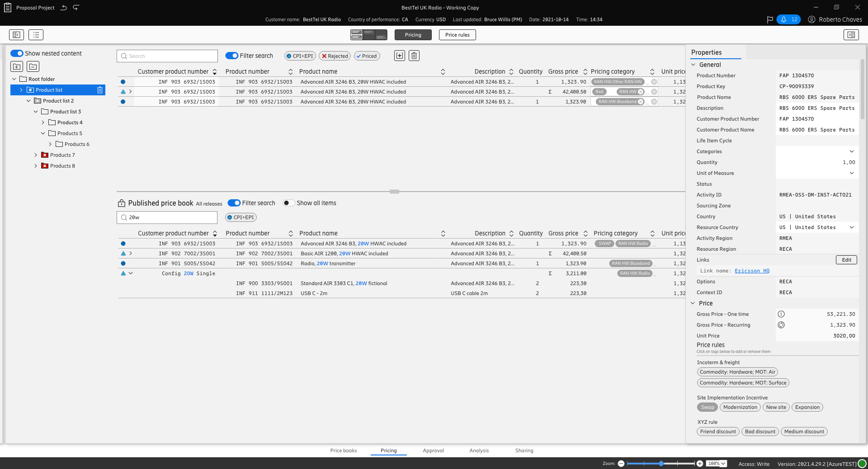Remove the RAN HW:Baseband tag in the product table
Screen dimensions: 868x469
click(x=641, y=102)
